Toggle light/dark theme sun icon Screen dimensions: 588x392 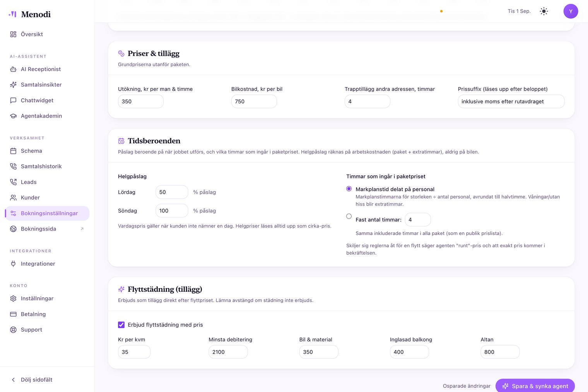point(544,11)
